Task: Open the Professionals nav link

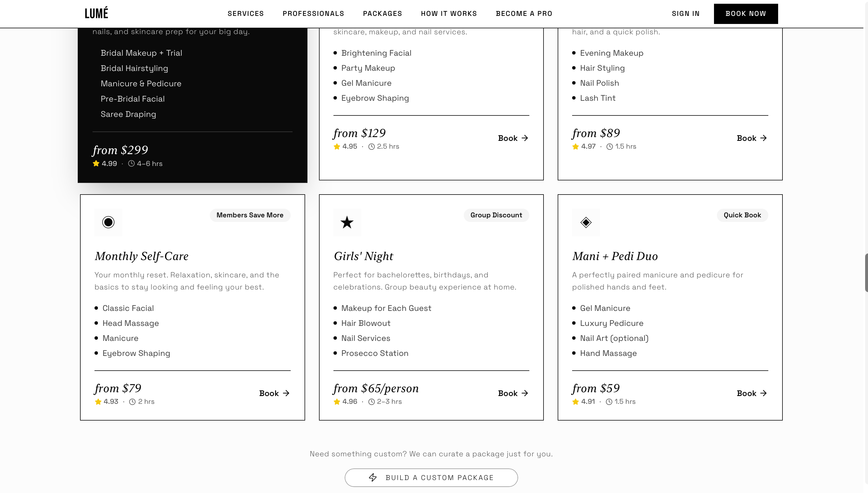Action: pos(313,14)
